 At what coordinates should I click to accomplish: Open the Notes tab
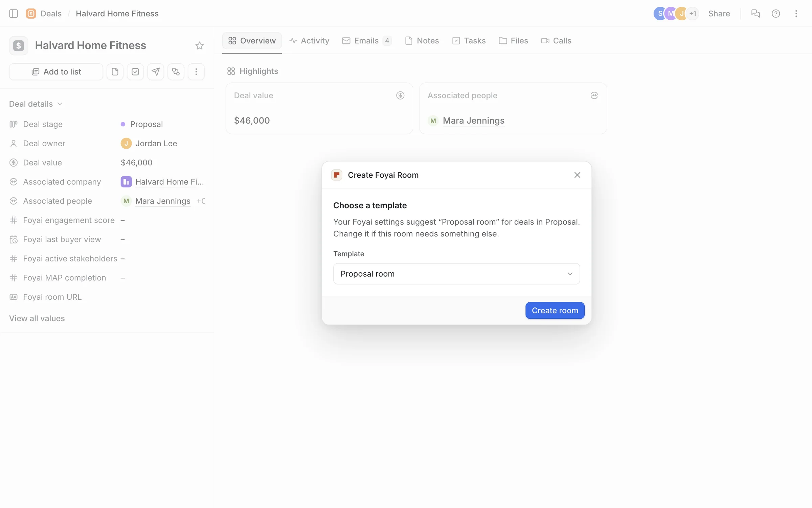(x=422, y=41)
